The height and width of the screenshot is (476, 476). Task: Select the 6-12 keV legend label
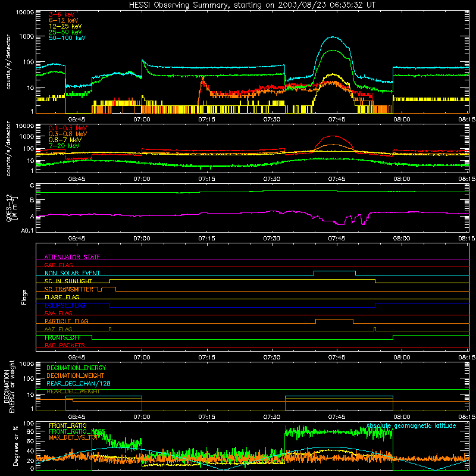(64, 20)
